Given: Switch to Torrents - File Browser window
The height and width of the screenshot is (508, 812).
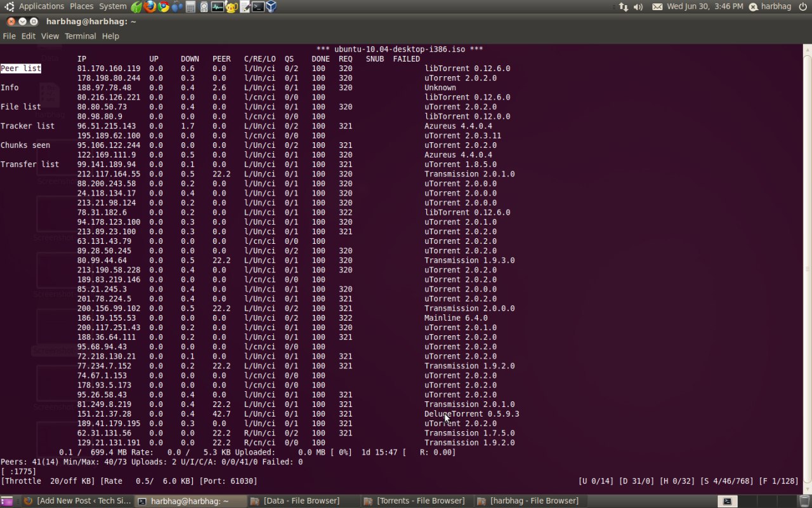Looking at the screenshot, I should coord(417,501).
